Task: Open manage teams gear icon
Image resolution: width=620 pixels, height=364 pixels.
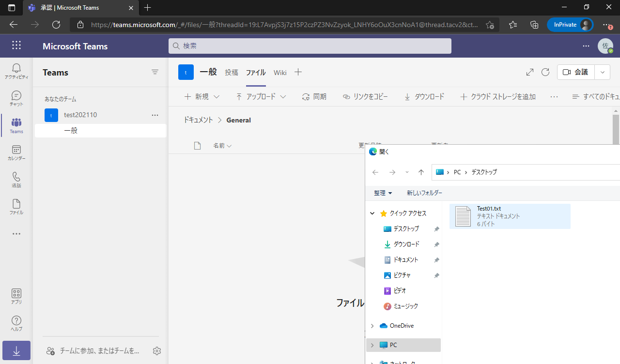Action: [x=157, y=350]
